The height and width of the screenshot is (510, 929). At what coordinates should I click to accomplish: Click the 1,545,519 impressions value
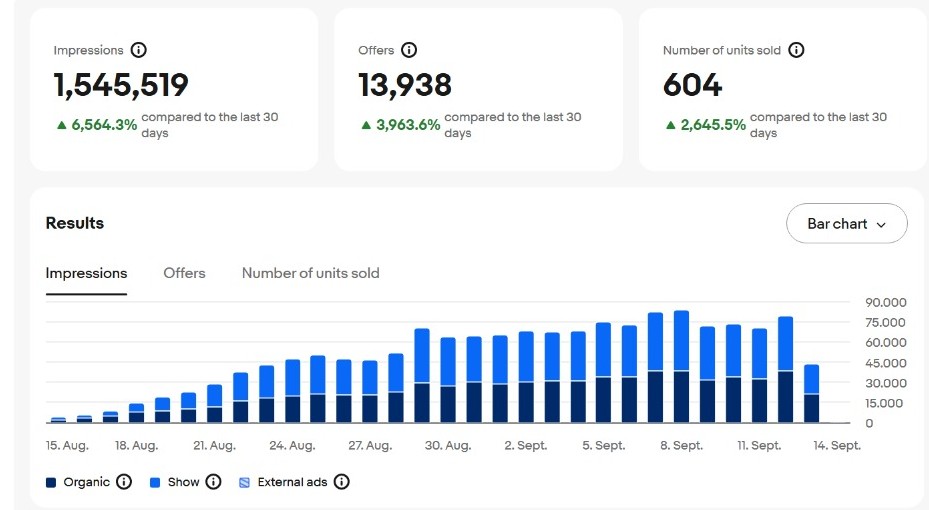[x=121, y=85]
